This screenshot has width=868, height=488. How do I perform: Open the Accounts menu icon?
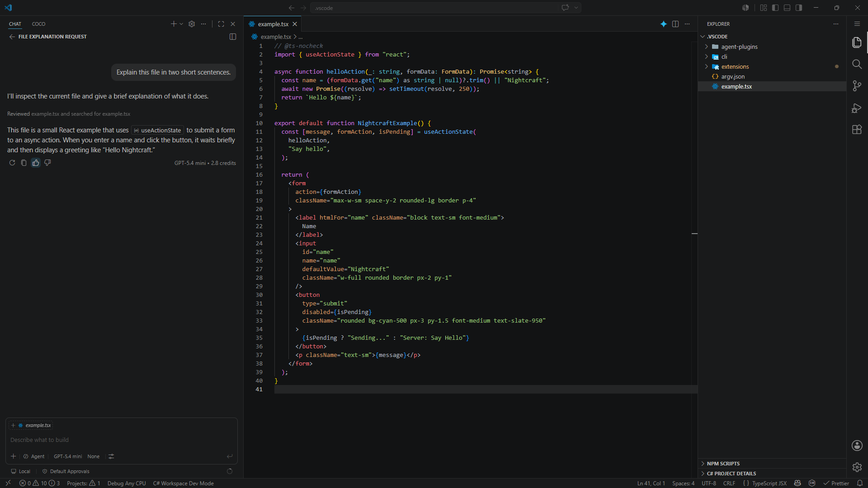pyautogui.click(x=857, y=446)
